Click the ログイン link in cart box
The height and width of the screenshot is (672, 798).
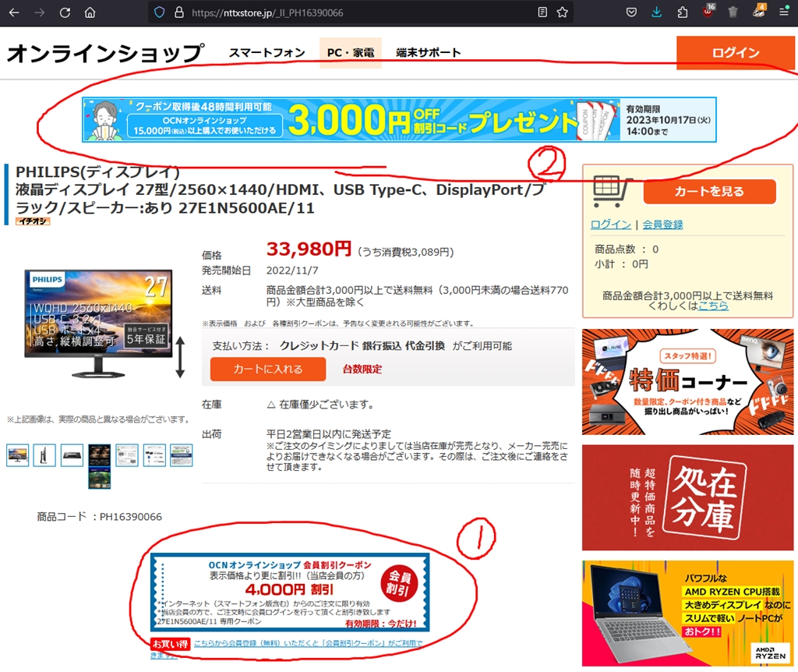[x=611, y=225]
